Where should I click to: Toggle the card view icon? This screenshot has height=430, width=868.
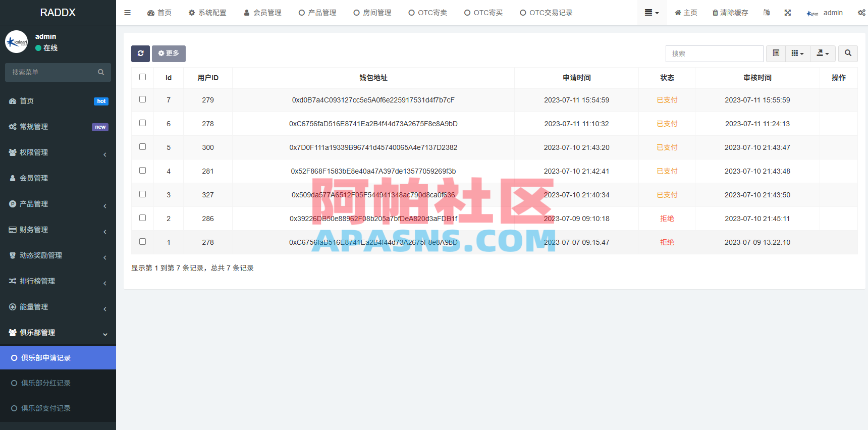point(776,53)
